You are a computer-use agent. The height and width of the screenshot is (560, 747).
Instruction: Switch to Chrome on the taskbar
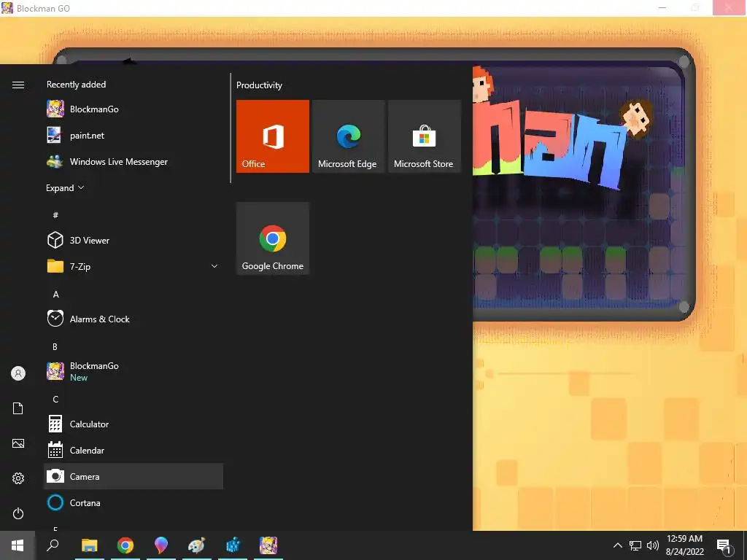coord(125,545)
